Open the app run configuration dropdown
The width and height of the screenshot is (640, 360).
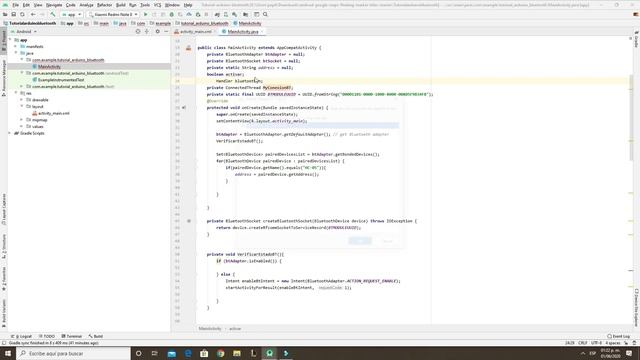click(71, 15)
